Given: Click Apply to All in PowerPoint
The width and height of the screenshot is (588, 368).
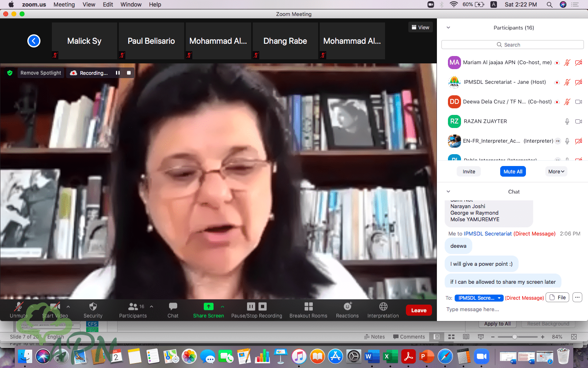Looking at the screenshot, I should point(497,324).
